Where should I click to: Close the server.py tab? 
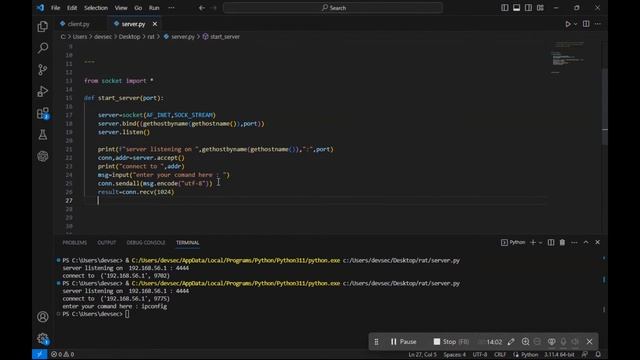point(155,24)
